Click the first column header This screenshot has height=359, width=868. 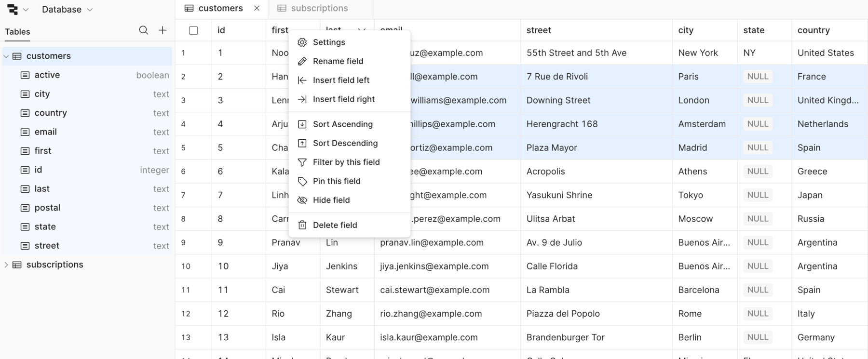(x=280, y=30)
